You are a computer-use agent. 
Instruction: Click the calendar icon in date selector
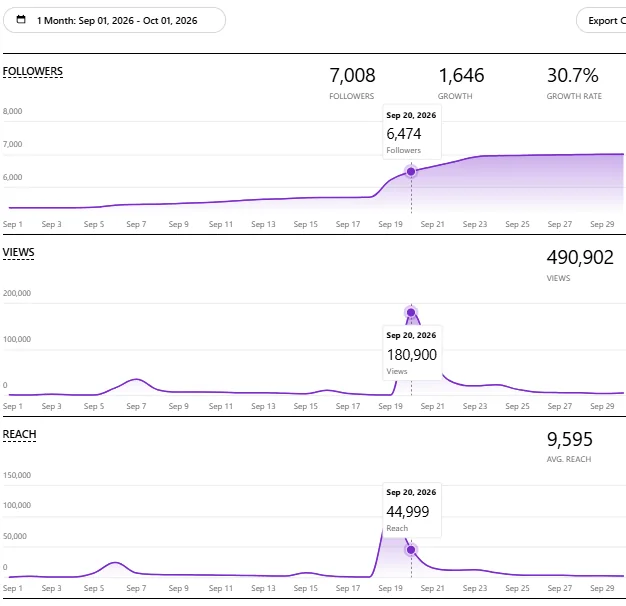(x=21, y=20)
